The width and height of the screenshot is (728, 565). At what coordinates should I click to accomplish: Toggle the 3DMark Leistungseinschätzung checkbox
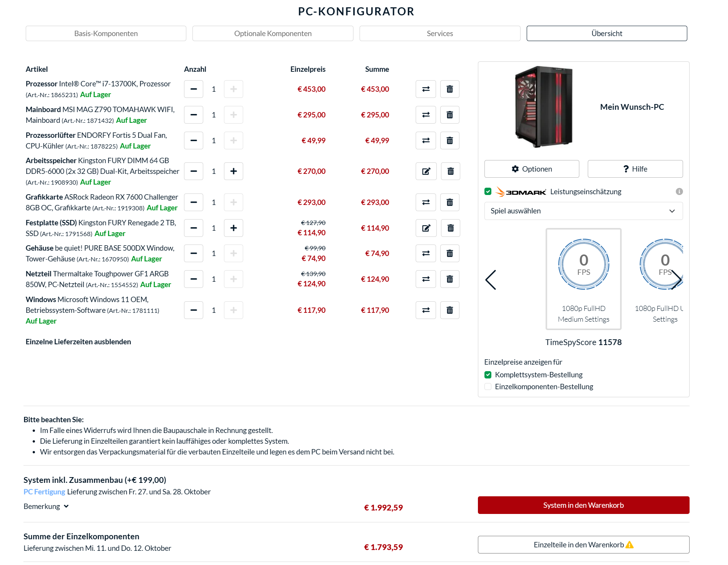tap(488, 192)
